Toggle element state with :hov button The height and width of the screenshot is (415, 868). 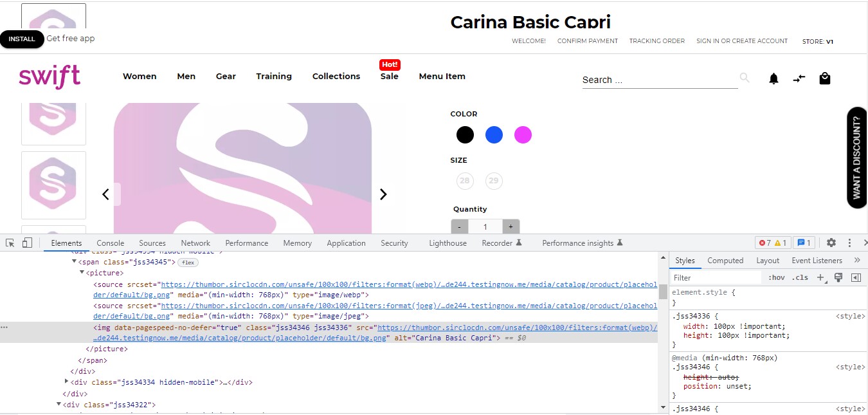[776, 277]
